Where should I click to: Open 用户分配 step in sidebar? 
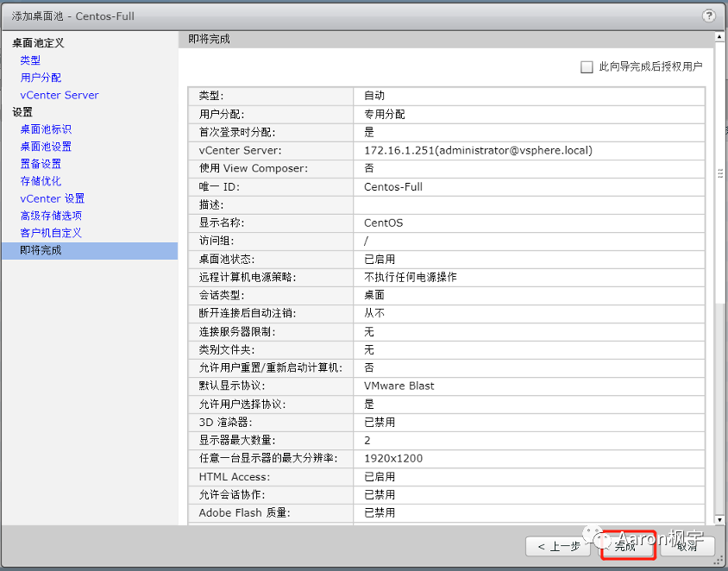click(x=41, y=78)
